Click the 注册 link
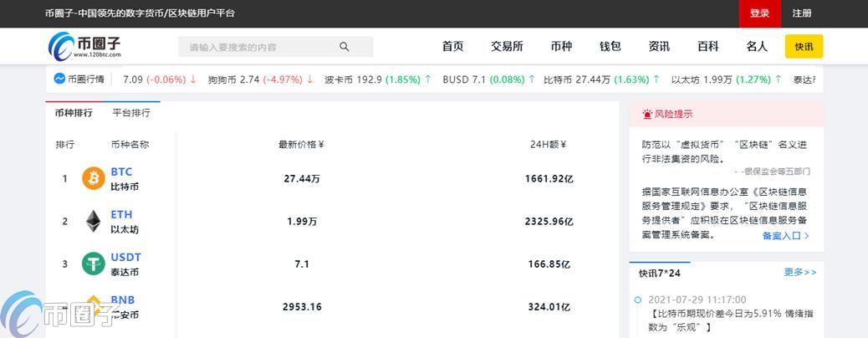 coord(802,13)
